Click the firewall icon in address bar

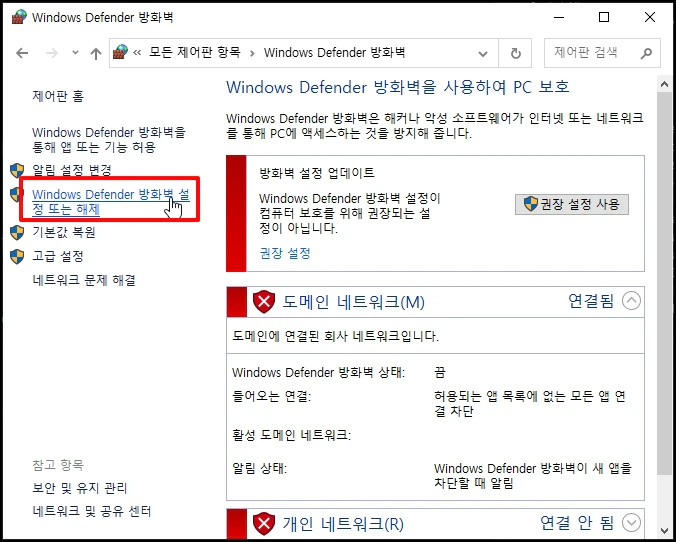tap(121, 52)
